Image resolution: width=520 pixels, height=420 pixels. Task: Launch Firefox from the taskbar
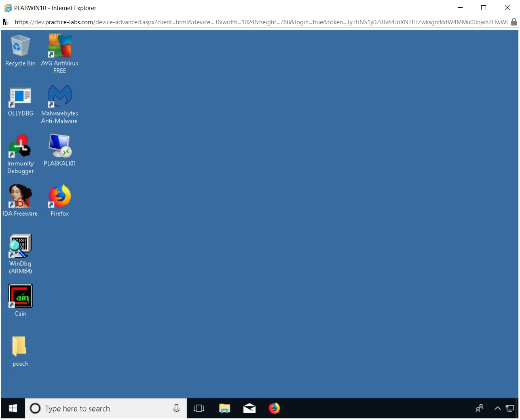coord(274,408)
